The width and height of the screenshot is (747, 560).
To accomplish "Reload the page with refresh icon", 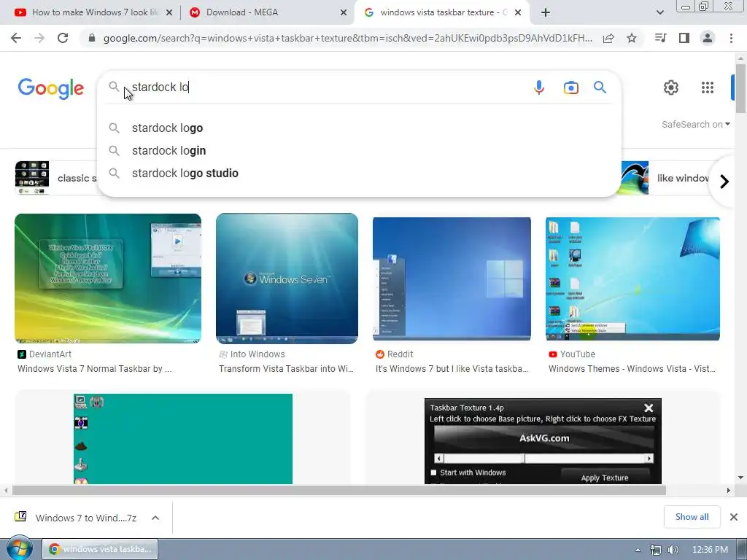I will tap(63, 38).
